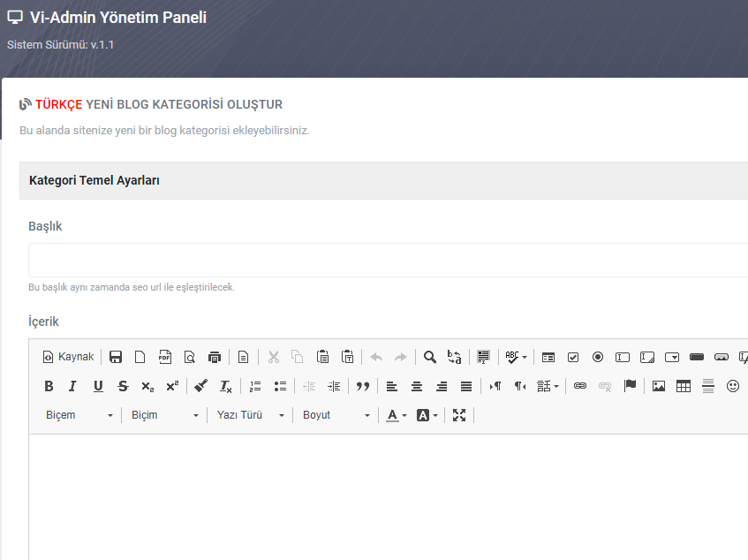The image size is (748, 560).
Task: Open the background color picker
Action: coord(427,415)
